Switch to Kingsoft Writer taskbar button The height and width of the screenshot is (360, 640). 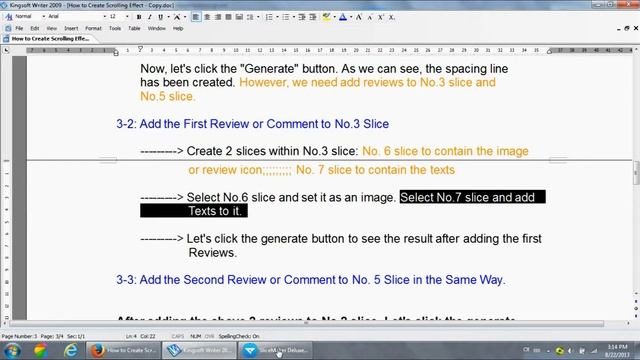[x=200, y=351]
